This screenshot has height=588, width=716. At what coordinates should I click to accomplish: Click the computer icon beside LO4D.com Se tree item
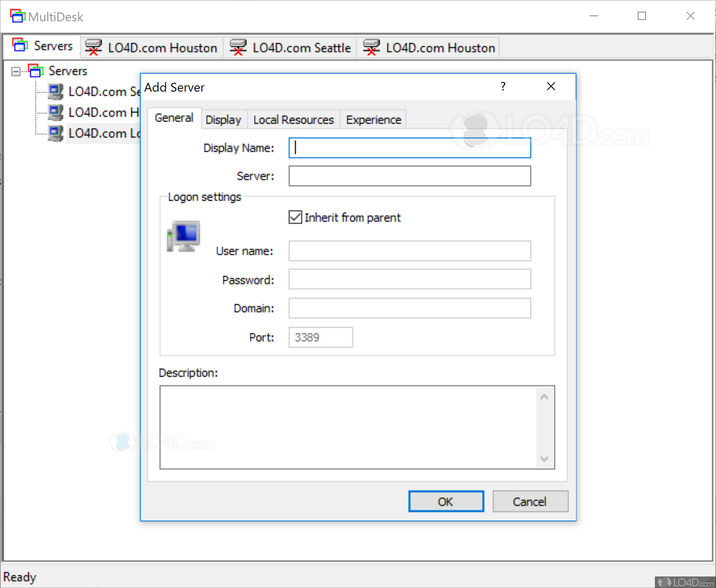pyautogui.click(x=55, y=92)
